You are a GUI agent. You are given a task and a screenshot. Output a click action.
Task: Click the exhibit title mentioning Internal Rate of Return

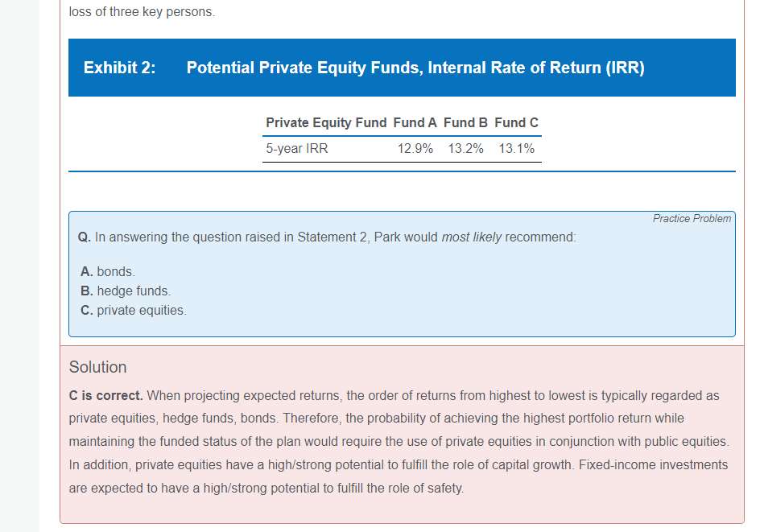[415, 68]
